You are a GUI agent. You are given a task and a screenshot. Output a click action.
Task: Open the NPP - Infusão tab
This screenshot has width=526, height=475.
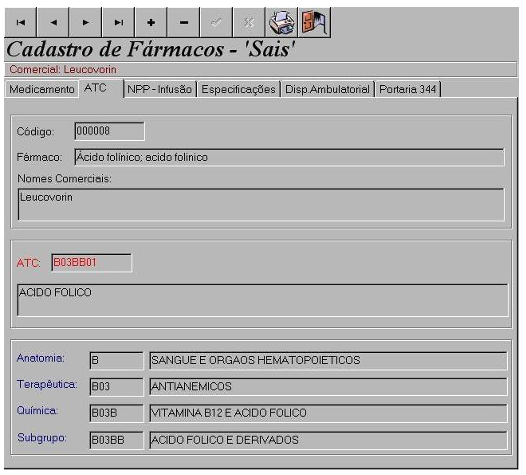(x=160, y=90)
